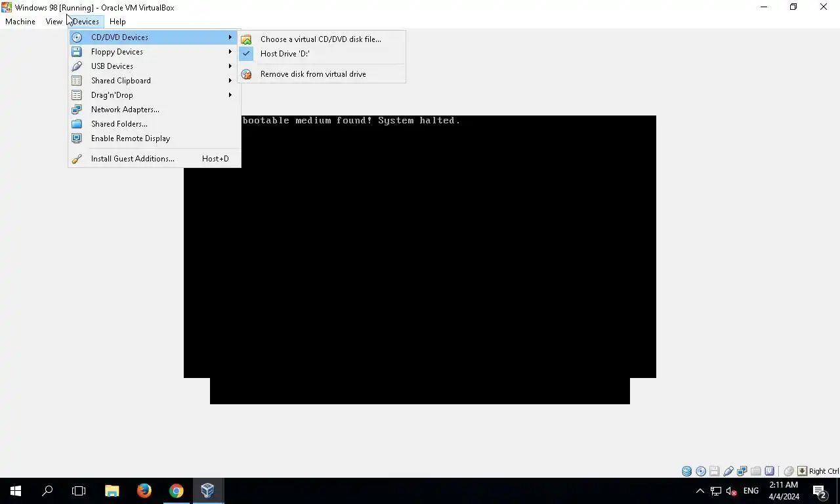Screen dimensions: 840x504
Task: Launch Chrome from taskbar
Action: [176, 491]
